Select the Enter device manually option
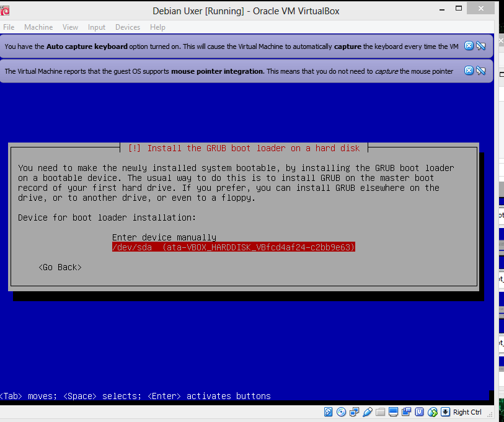The height and width of the screenshot is (422, 504). (x=164, y=237)
